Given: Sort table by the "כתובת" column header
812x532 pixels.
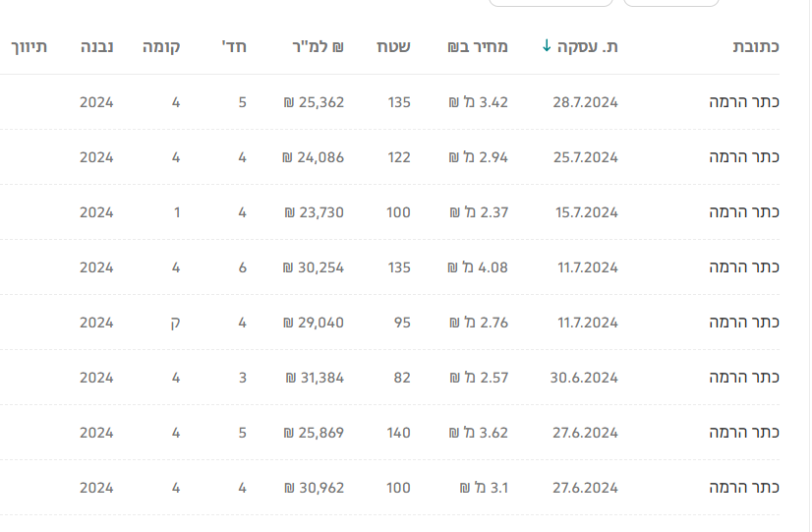Looking at the screenshot, I should [757, 46].
